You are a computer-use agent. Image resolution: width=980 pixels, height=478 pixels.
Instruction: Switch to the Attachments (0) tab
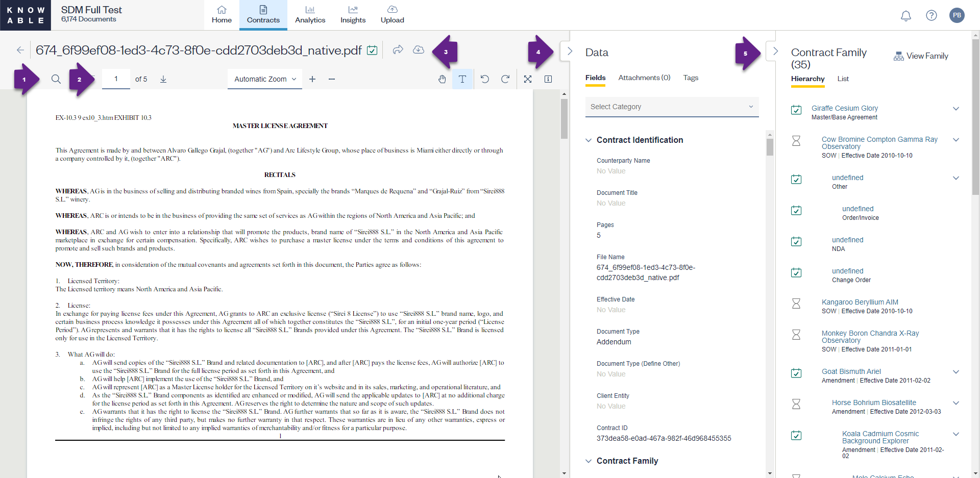point(644,78)
